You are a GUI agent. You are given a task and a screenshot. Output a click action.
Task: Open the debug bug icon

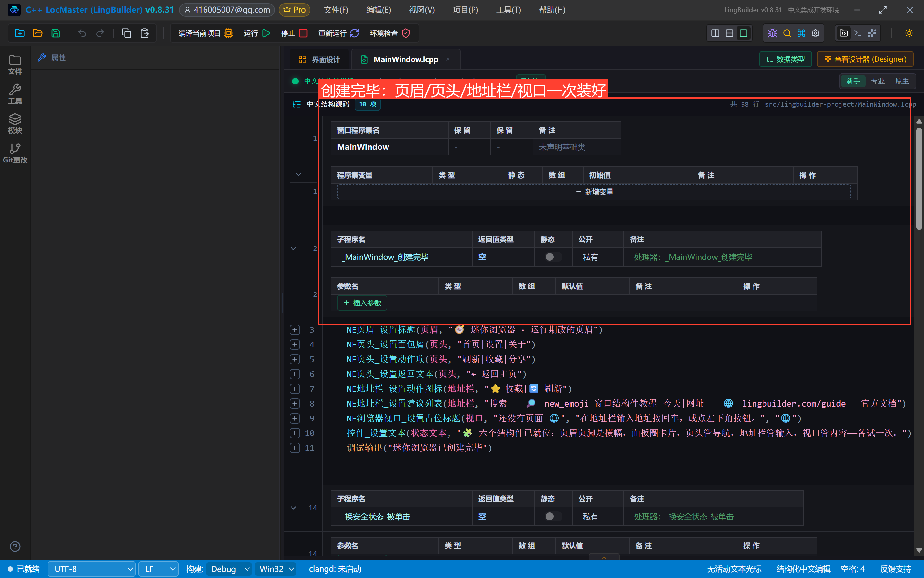coord(772,33)
